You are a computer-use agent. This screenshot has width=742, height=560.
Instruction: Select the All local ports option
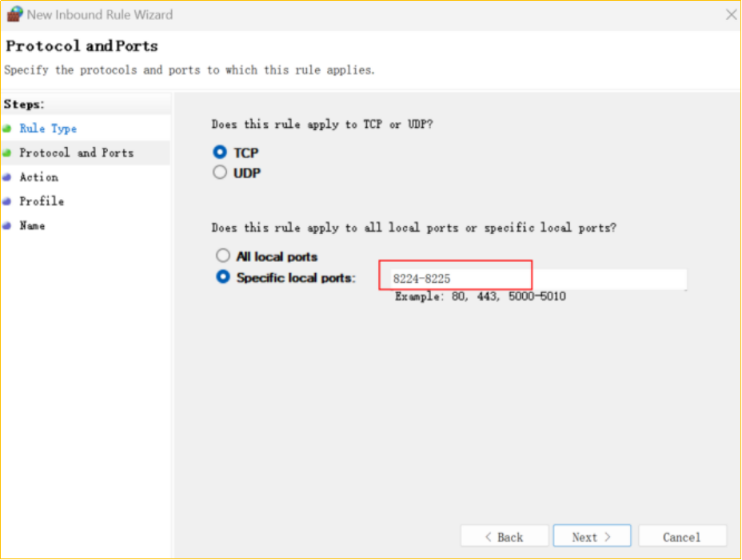tap(223, 256)
